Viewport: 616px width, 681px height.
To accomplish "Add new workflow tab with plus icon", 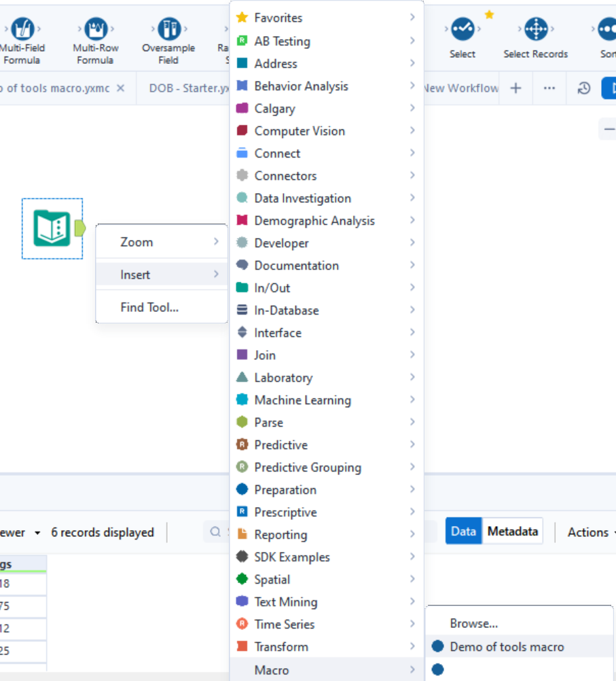I will tap(515, 88).
